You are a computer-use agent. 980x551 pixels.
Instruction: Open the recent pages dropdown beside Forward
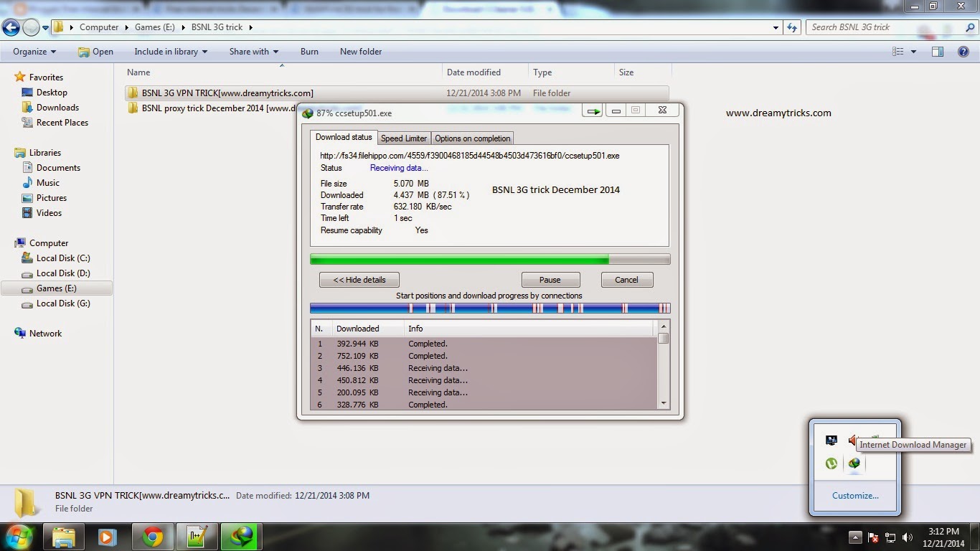click(x=46, y=28)
